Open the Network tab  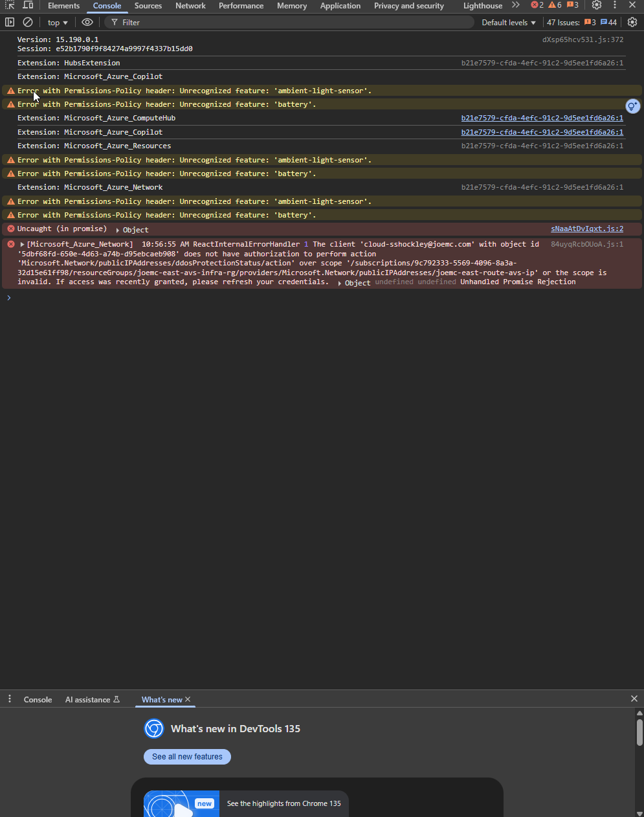(x=190, y=5)
